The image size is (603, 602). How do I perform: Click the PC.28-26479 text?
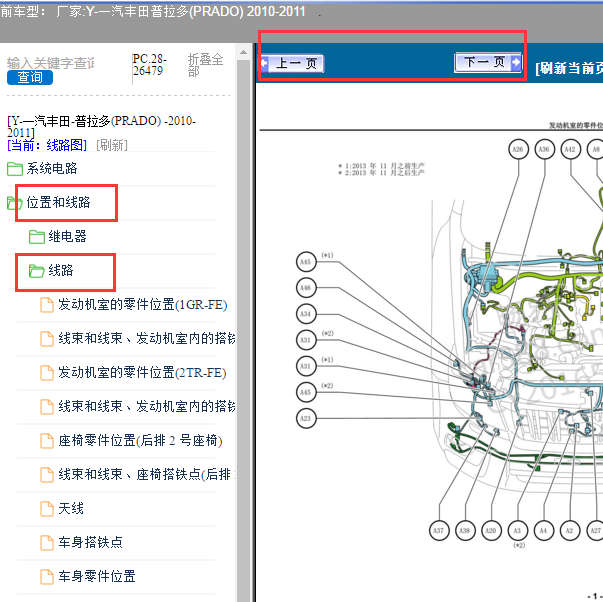click(150, 65)
